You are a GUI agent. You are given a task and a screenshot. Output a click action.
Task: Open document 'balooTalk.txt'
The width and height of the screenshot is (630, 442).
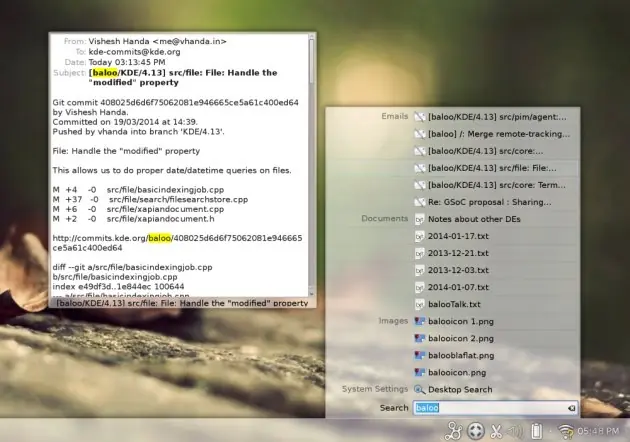454,305
